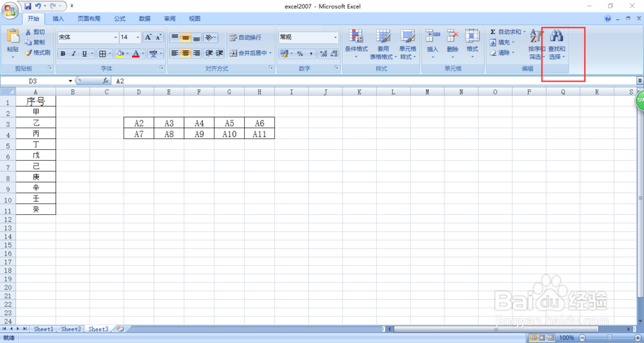This screenshot has height=343, width=644.
Task: Open the Fill 填充 dropdown
Action: tap(502, 42)
